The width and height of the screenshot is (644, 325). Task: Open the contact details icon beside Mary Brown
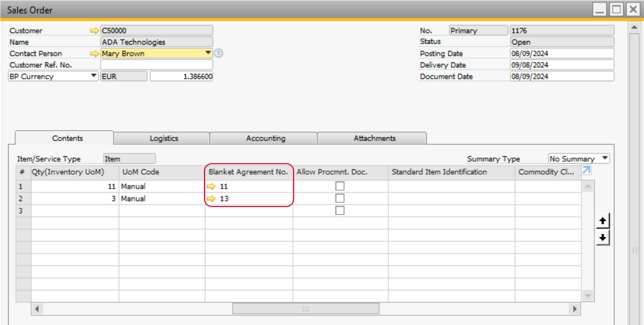219,53
